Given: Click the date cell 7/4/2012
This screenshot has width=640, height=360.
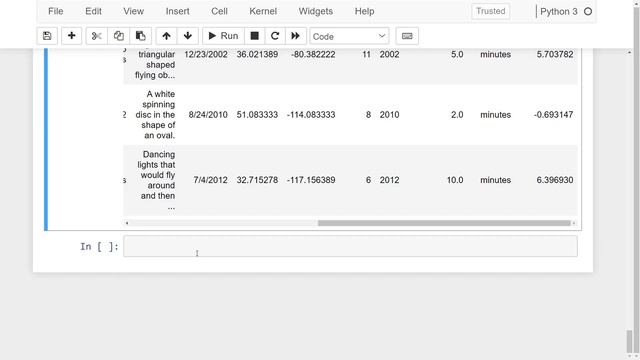Looking at the screenshot, I should pyautogui.click(x=210, y=180).
